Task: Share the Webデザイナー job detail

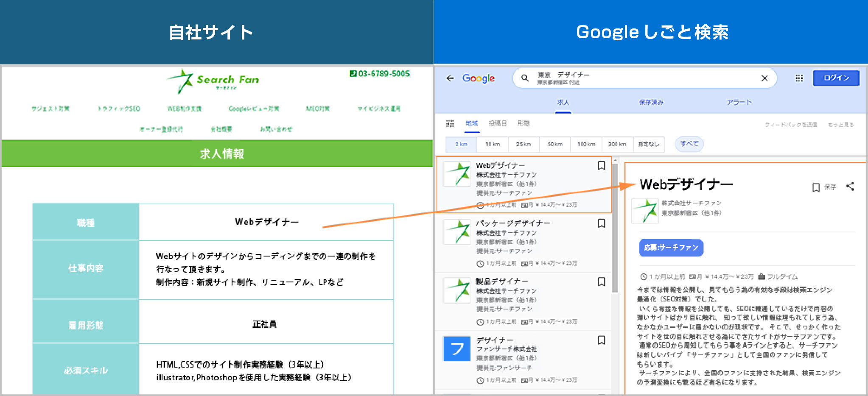Action: pos(850,187)
